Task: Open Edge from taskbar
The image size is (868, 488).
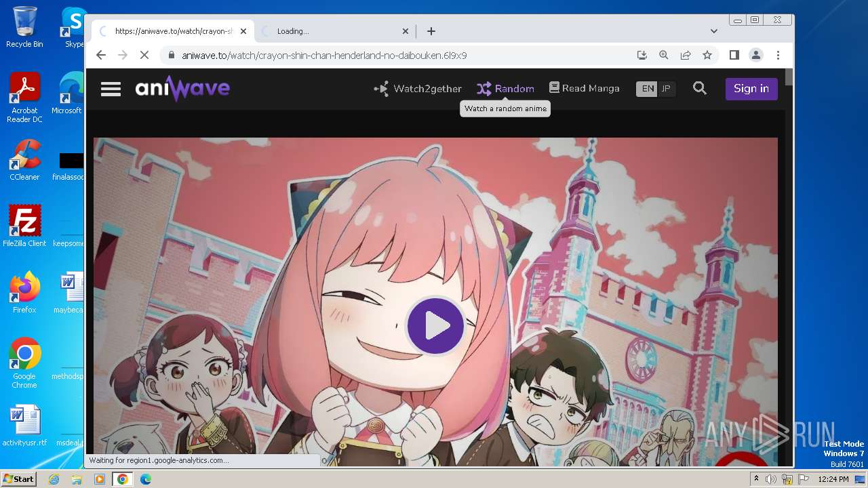Action: click(146, 479)
